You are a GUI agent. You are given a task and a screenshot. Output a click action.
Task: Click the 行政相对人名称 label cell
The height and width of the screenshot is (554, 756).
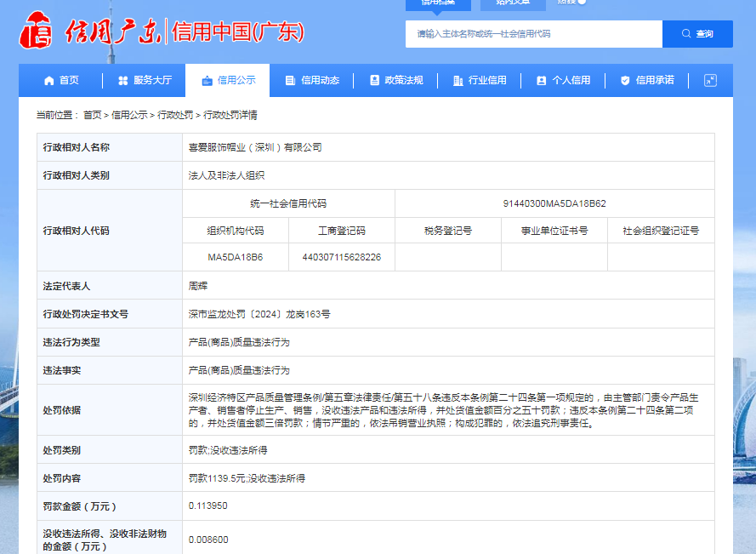(x=110, y=147)
